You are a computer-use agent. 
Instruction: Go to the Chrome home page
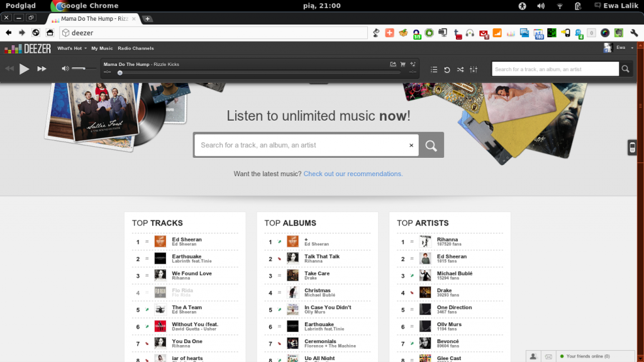50,33
